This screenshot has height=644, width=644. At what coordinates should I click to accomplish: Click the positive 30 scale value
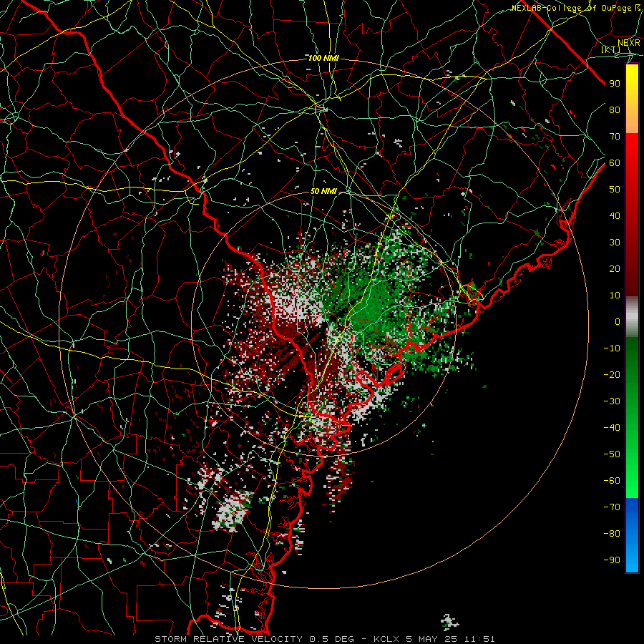click(615, 243)
